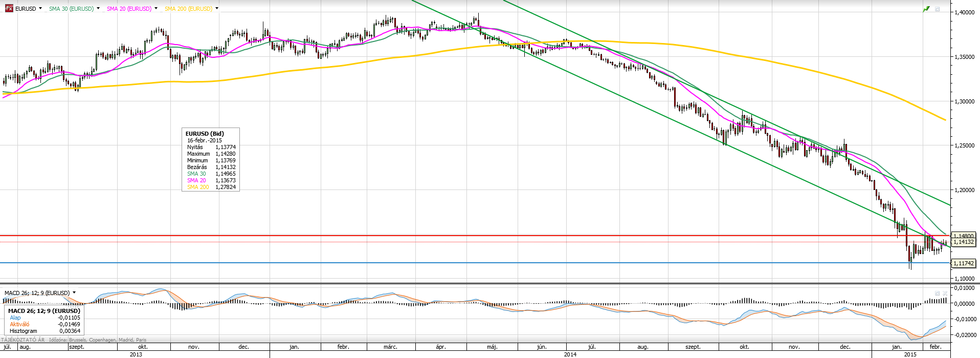Click the 'EURUSD (Bid)' data box title
The width and height of the screenshot is (980, 358).
(x=205, y=134)
